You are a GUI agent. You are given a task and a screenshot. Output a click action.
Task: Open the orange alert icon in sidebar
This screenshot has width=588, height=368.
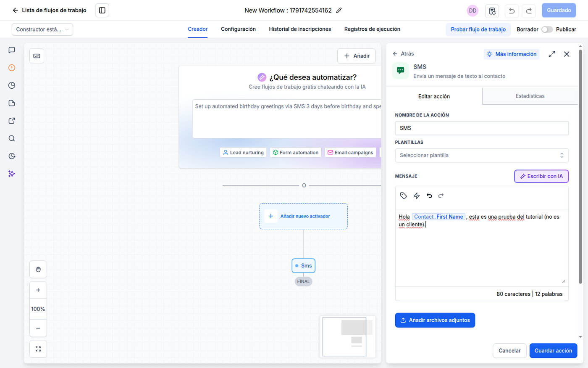(12, 68)
